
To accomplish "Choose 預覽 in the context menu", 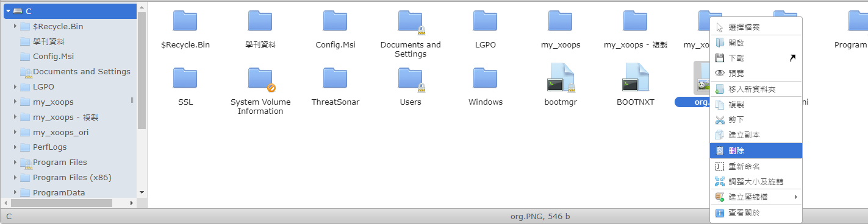I will (x=756, y=73).
